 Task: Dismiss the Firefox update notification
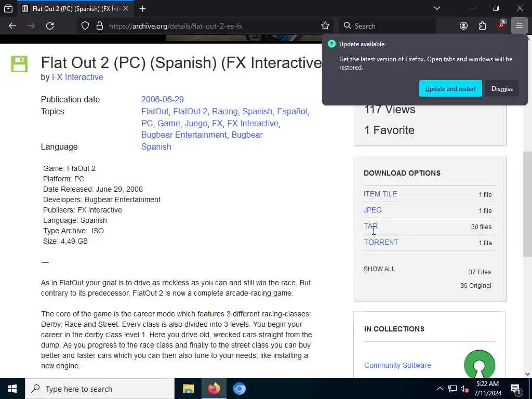pos(502,88)
